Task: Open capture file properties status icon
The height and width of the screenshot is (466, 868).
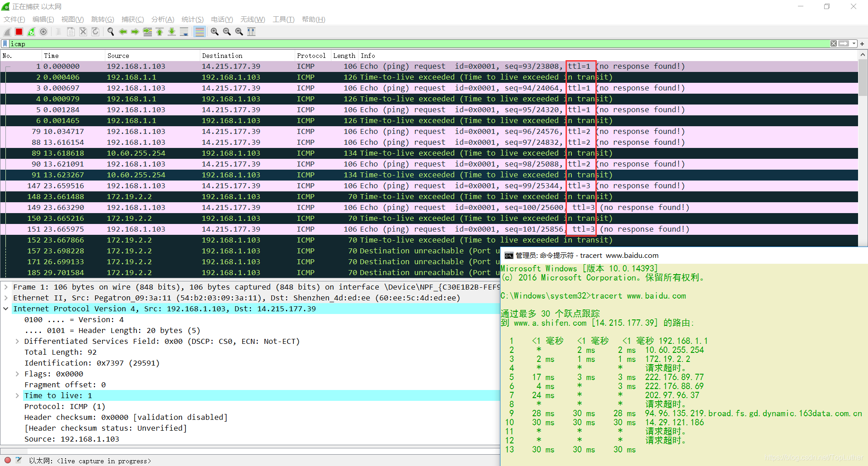Action: [19, 460]
